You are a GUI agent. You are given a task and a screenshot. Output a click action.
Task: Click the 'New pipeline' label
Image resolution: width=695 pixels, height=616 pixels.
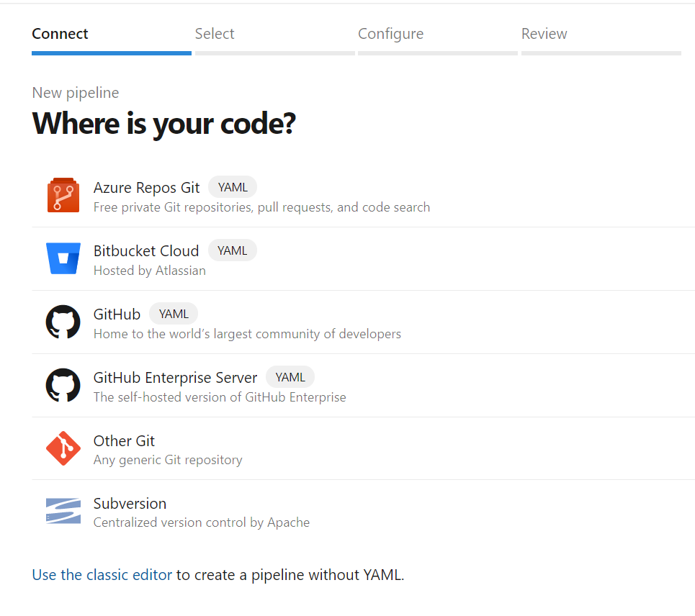[76, 93]
